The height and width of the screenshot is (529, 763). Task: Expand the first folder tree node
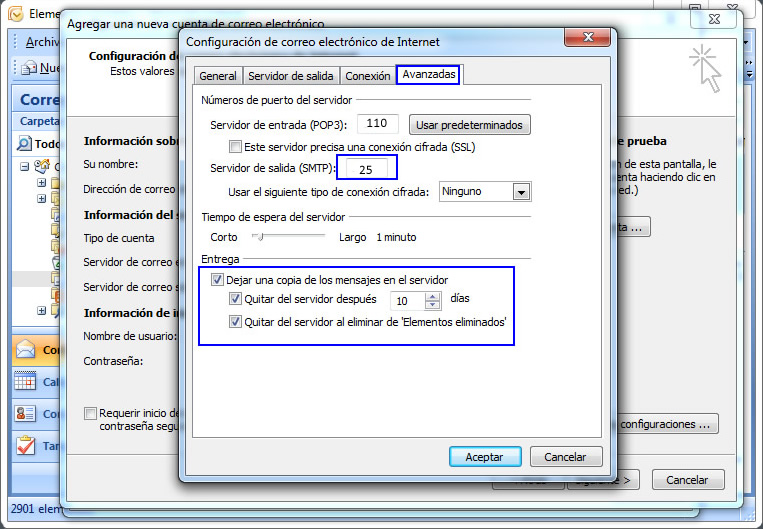[42, 183]
